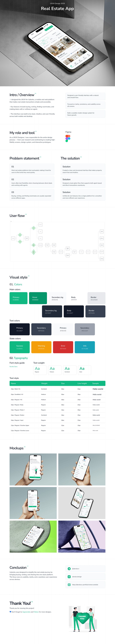Viewport: 115px width, 644px height.
Task: Click the "02. Typography" heading
Action: 19,358
